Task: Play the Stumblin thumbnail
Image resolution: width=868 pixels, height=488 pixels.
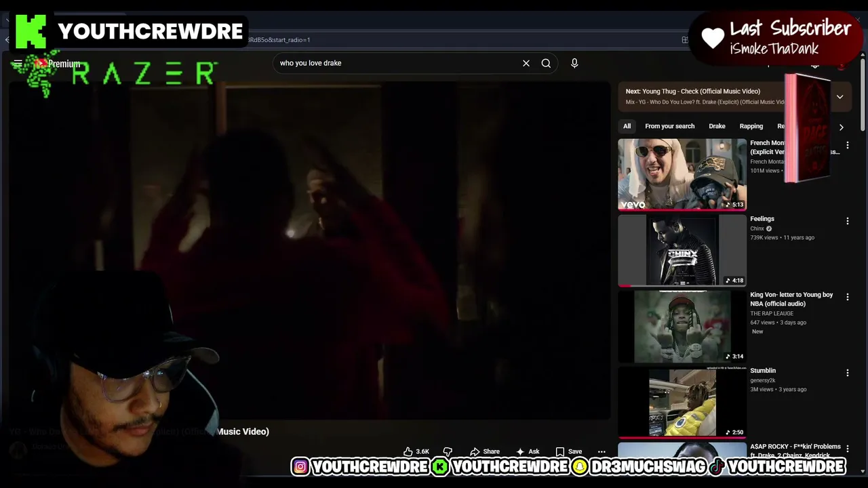Action: [682, 403]
